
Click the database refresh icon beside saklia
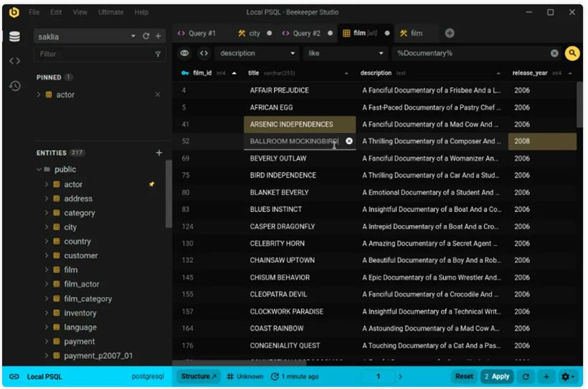pyautogui.click(x=146, y=36)
